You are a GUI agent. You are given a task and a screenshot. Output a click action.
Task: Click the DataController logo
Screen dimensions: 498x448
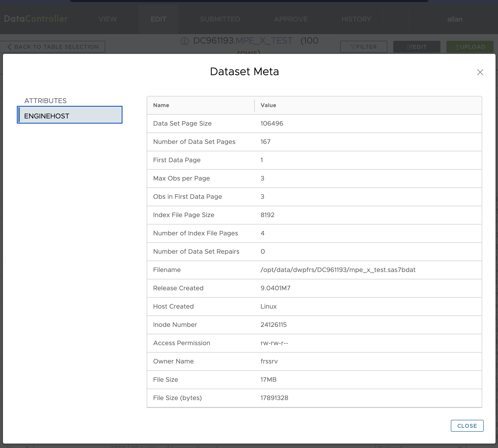(36, 19)
